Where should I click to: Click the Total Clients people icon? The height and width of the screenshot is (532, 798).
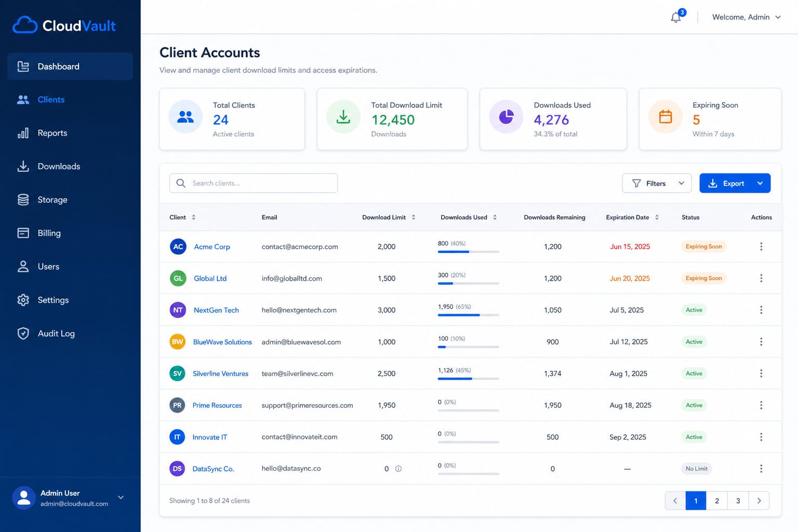point(185,117)
